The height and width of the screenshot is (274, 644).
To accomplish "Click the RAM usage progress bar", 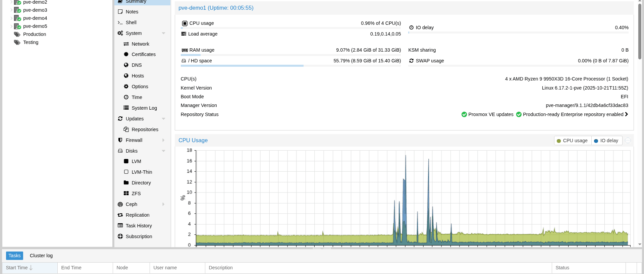I will 291,55.
